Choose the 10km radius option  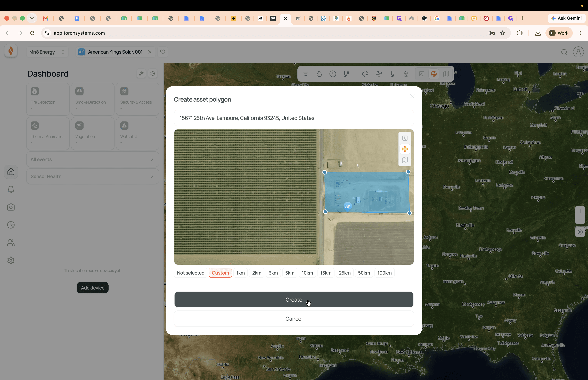(x=307, y=273)
